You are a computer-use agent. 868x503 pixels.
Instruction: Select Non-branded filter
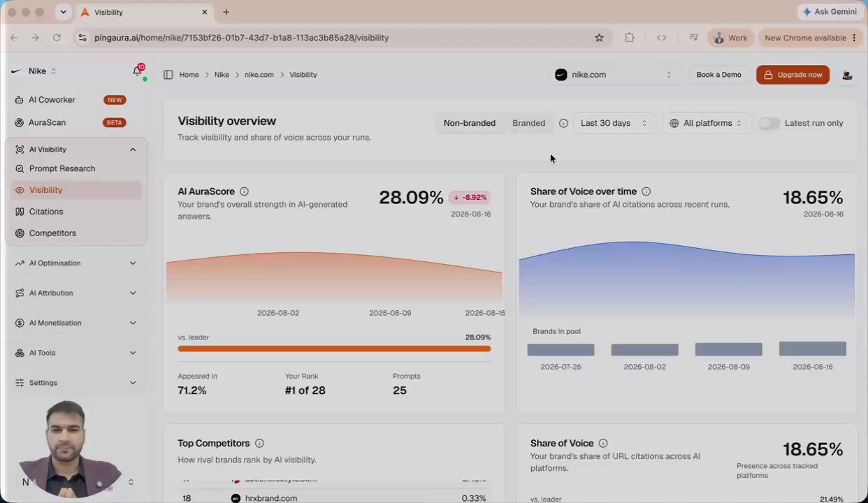[x=470, y=123]
